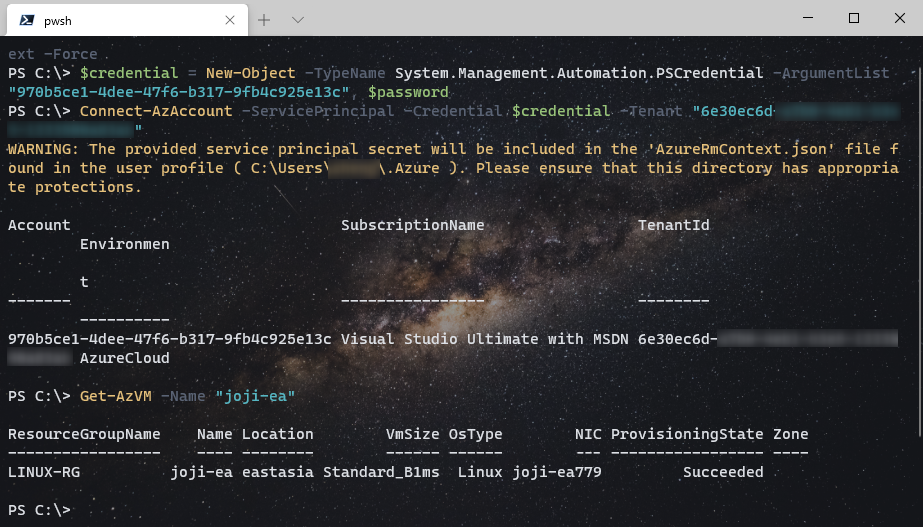
Task: Click the Succeeded provisioning state value
Action: coord(723,472)
